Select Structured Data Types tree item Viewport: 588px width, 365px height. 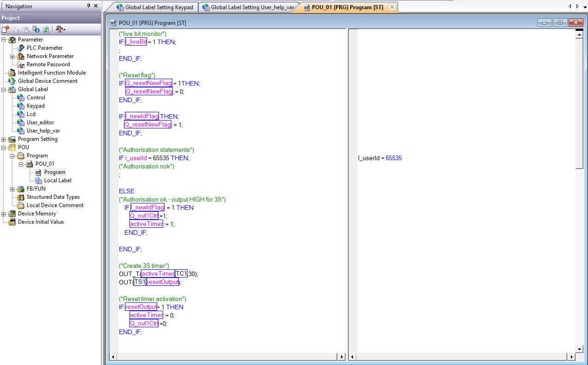click(x=53, y=197)
